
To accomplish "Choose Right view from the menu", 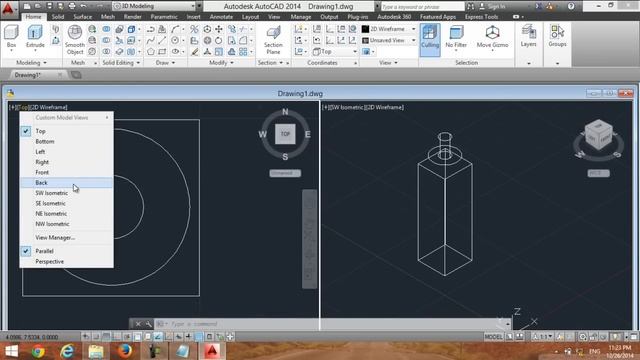I will (67, 162).
